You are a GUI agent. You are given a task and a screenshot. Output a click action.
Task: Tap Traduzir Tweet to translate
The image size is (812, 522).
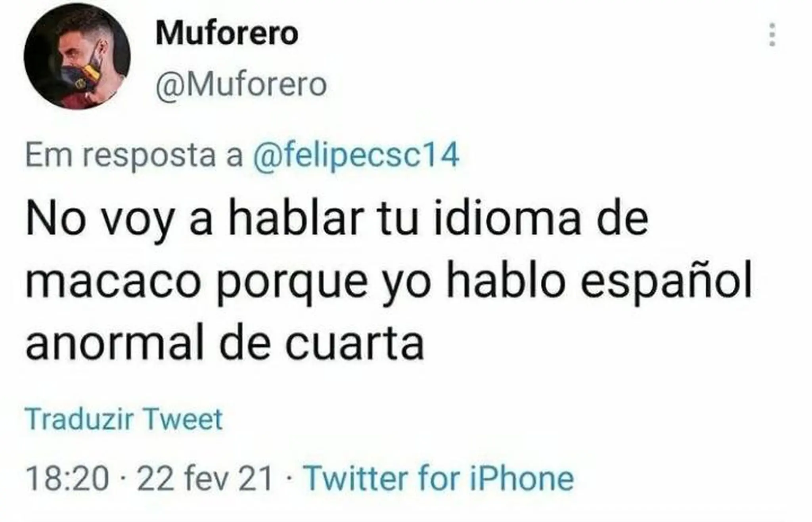(124, 419)
